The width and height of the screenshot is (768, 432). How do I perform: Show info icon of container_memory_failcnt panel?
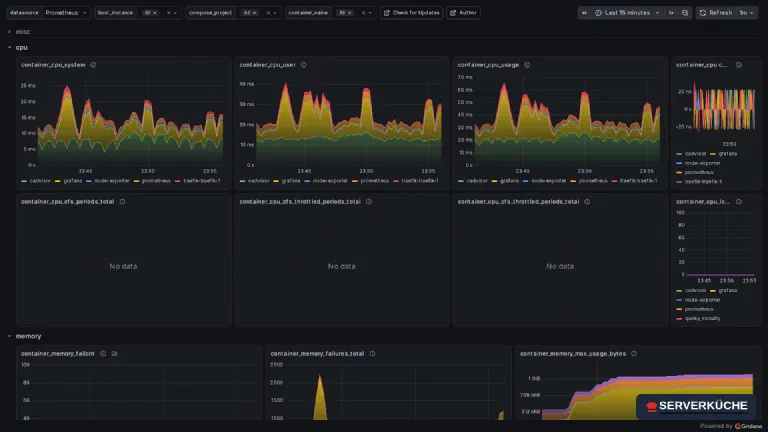tap(103, 354)
